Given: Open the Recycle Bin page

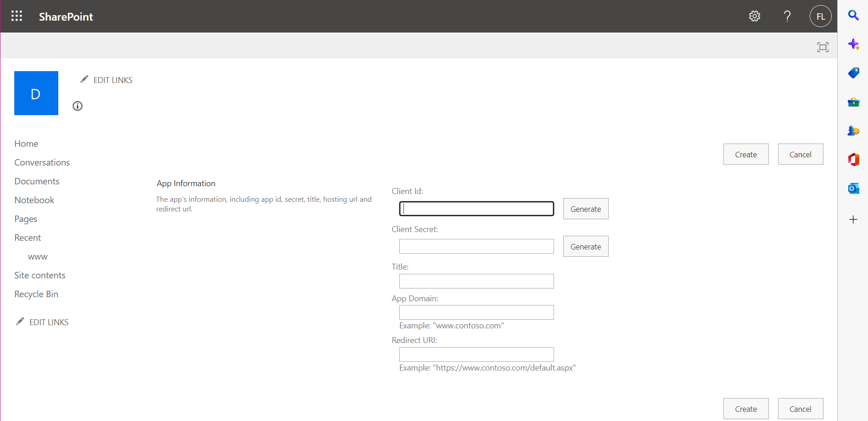Looking at the screenshot, I should [x=36, y=294].
